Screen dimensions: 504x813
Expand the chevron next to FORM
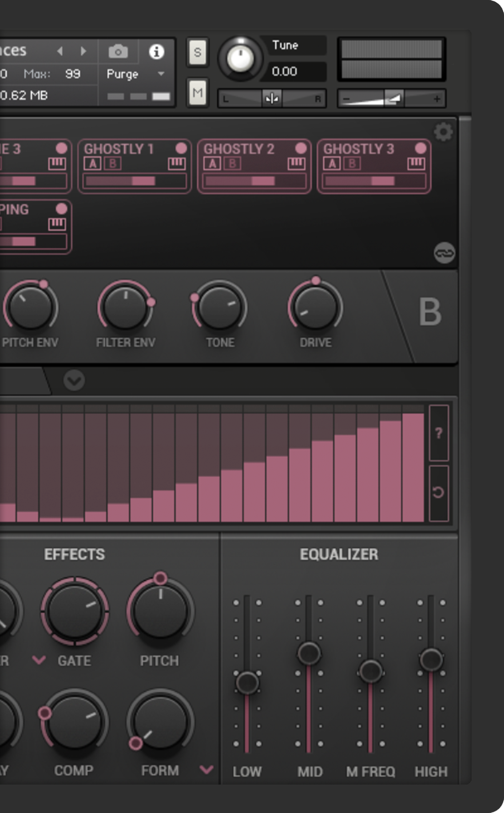206,769
